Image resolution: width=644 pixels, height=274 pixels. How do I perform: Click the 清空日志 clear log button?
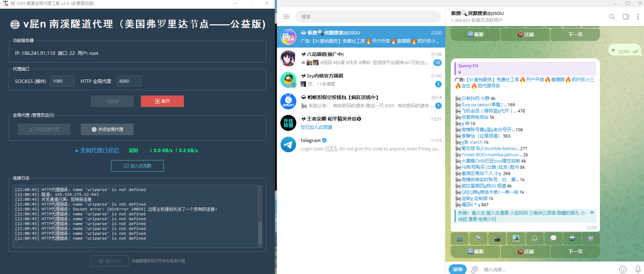coord(110,261)
